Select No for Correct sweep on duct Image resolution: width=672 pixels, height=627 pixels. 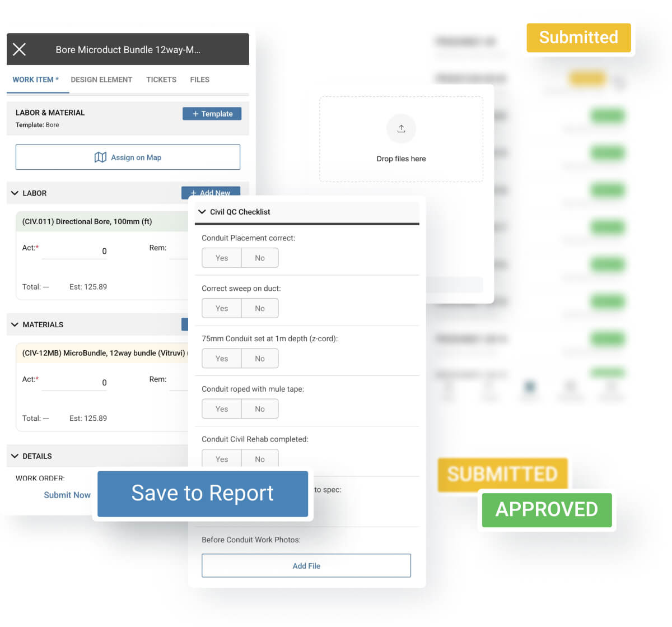[x=259, y=308]
